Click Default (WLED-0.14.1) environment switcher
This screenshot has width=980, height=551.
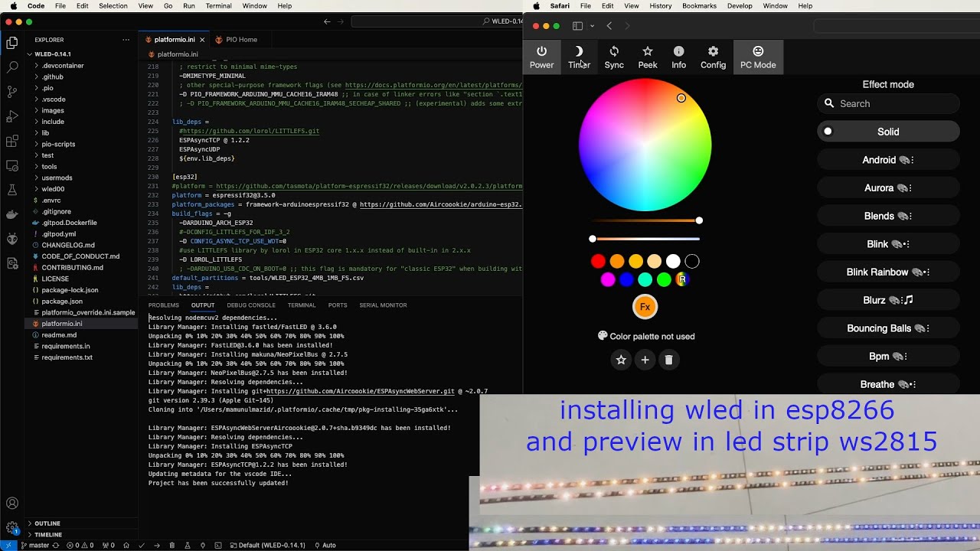pos(268,546)
